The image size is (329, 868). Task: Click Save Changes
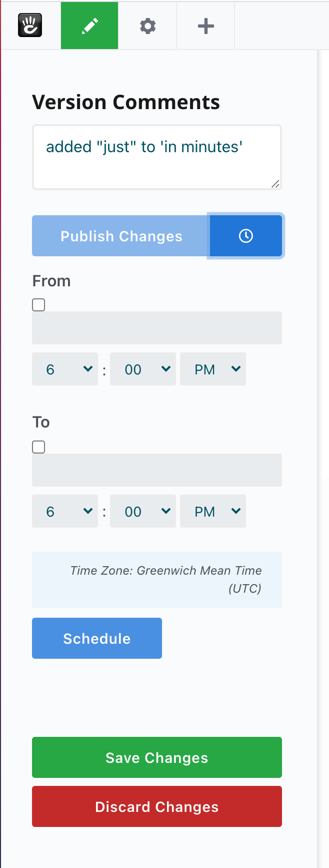click(x=156, y=757)
